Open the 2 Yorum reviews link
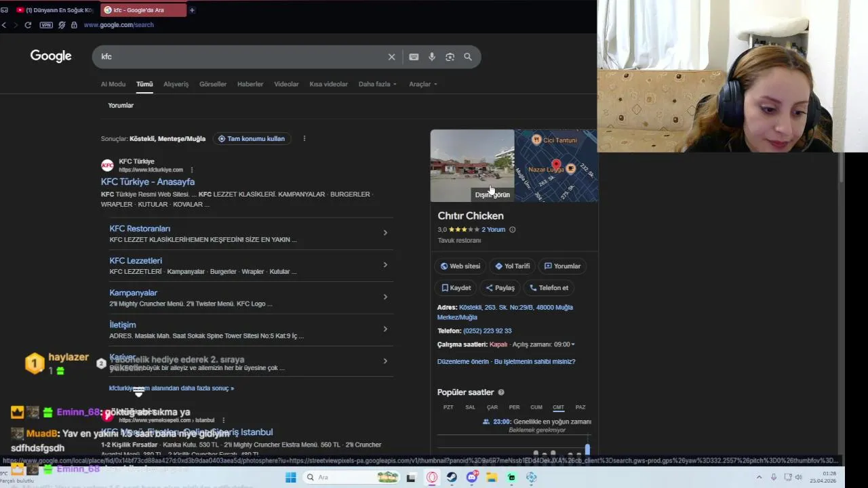The height and width of the screenshot is (488, 868). 493,230
